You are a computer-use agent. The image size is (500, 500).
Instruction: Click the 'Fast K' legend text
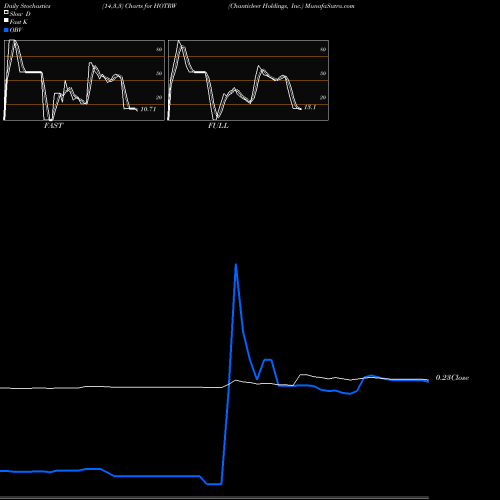click(19, 22)
